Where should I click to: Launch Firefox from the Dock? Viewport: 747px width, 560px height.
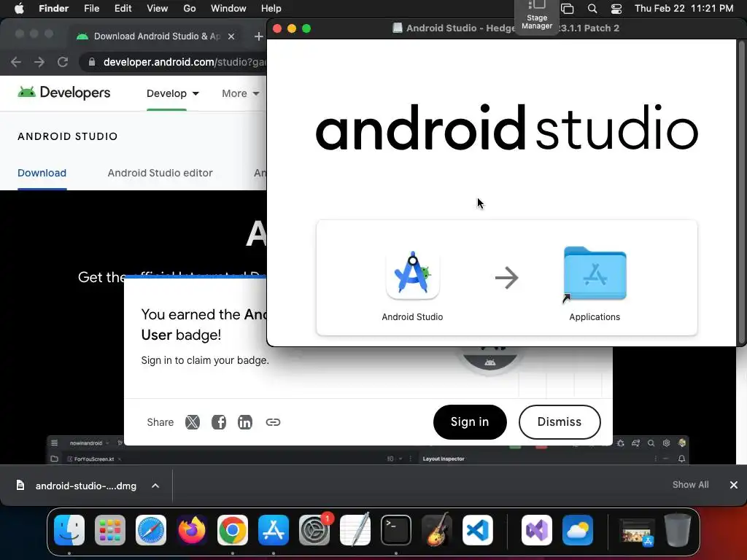click(x=192, y=530)
